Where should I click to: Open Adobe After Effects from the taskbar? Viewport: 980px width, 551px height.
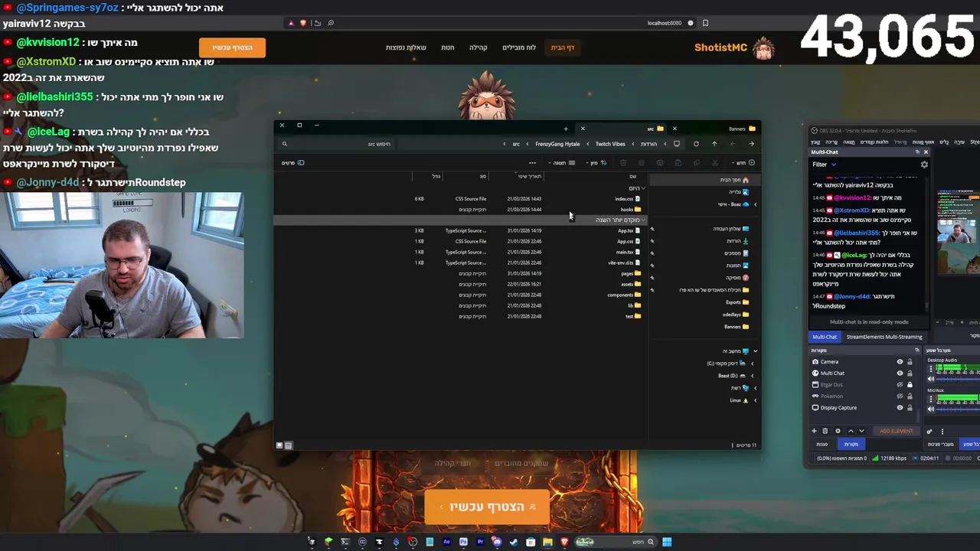pyautogui.click(x=446, y=542)
